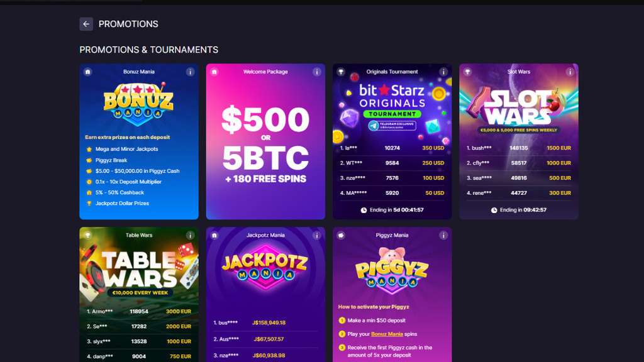Viewport: 644px width, 362px height.
Task: Click trophy icon on Originals Tournament card
Action: click(x=341, y=72)
